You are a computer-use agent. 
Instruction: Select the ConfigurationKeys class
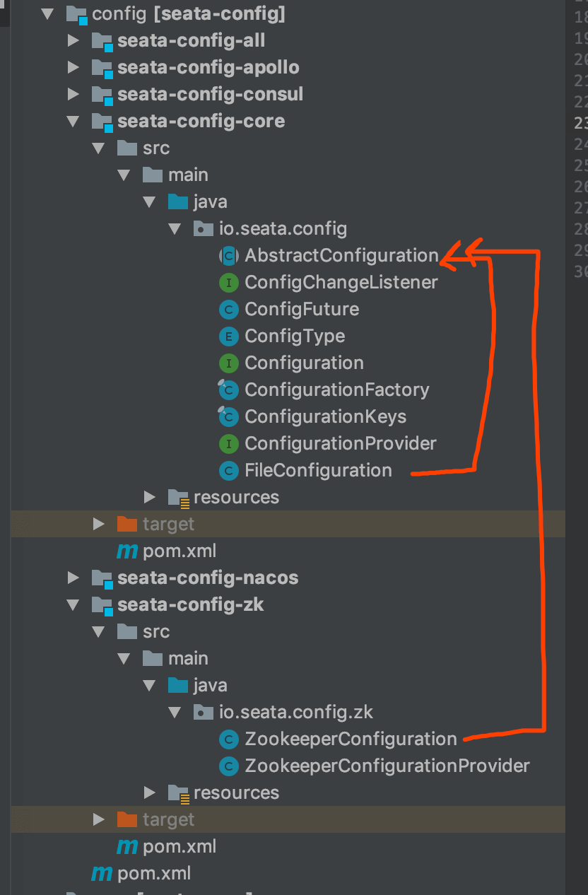[325, 417]
